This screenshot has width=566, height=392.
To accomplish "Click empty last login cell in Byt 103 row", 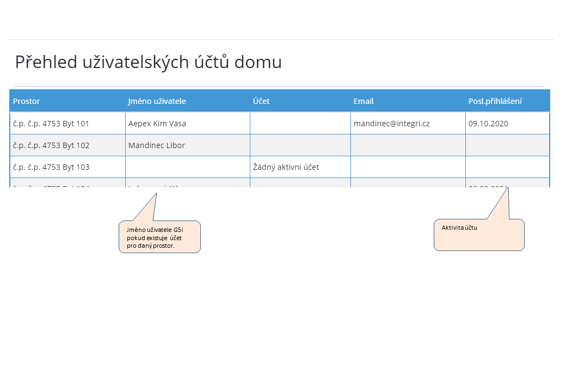I will click(507, 167).
